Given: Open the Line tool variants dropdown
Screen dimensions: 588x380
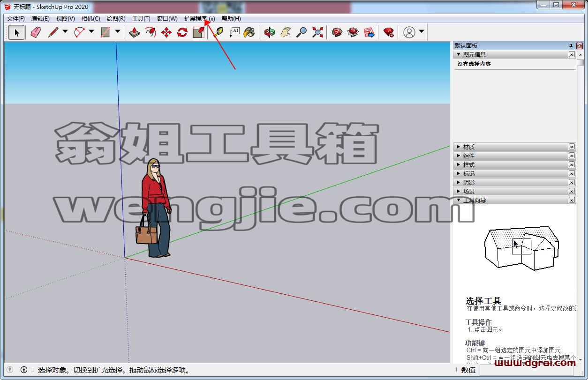Looking at the screenshot, I should (65, 32).
